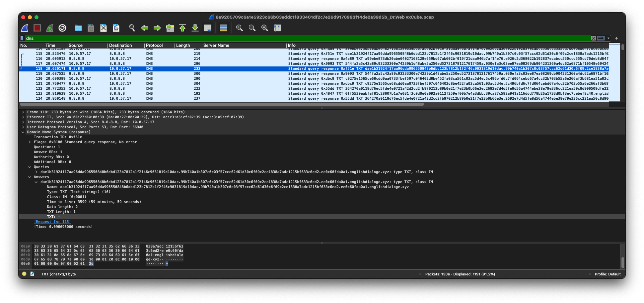Apply the display filter with the arrow button
Image resolution: width=644 pixels, height=303 pixels.
pos(601,38)
